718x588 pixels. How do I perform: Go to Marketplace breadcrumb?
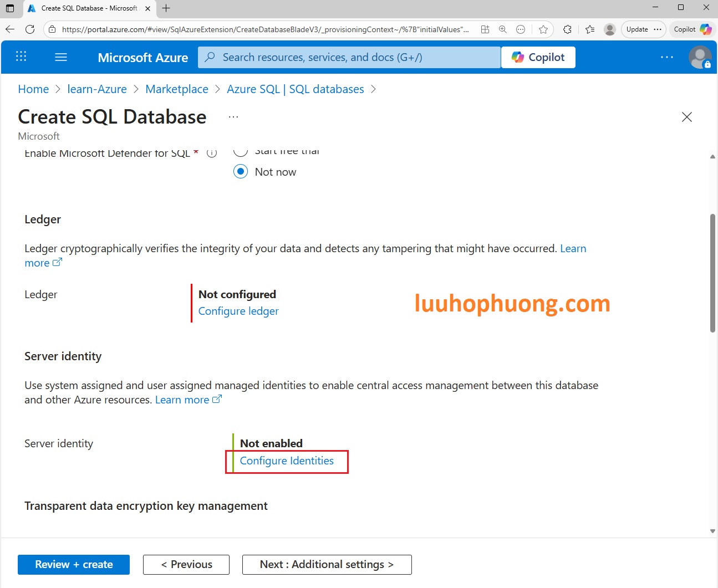coord(177,89)
